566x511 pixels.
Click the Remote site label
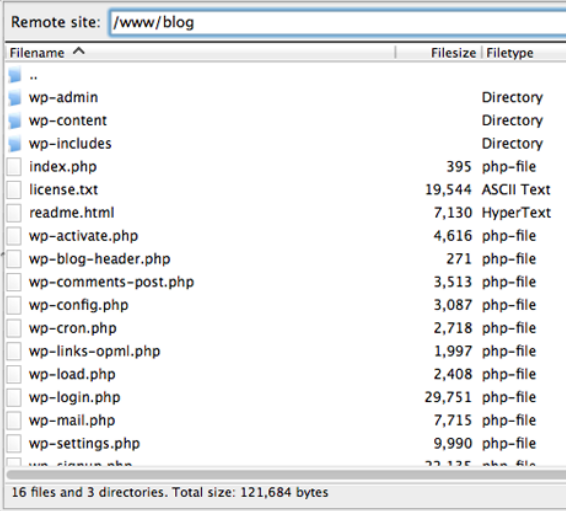click(56, 22)
